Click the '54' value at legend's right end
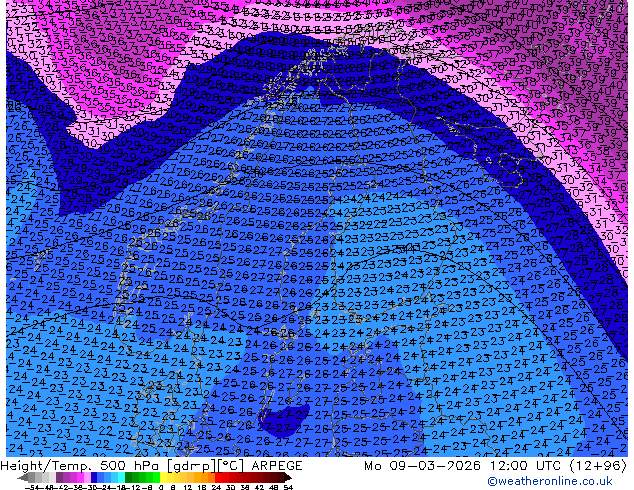Viewport: 634px width, 490px height. coord(287,488)
